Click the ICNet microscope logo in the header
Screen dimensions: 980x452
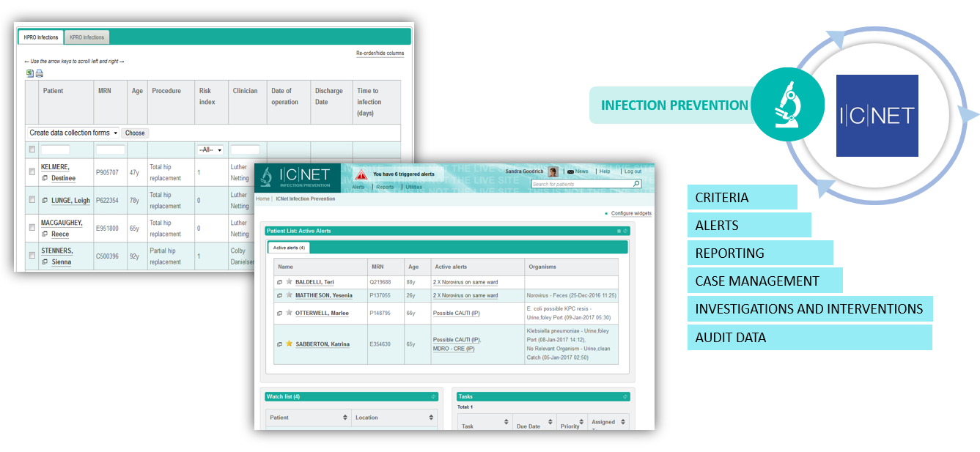(267, 177)
